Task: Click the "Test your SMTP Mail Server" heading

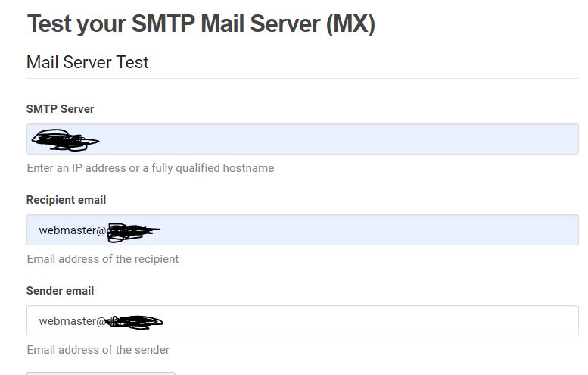Action: pyautogui.click(x=174, y=24)
